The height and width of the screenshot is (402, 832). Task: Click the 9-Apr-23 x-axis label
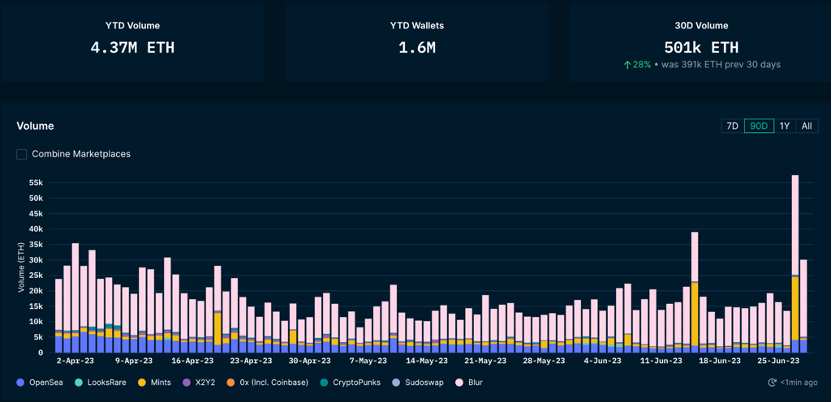click(133, 361)
